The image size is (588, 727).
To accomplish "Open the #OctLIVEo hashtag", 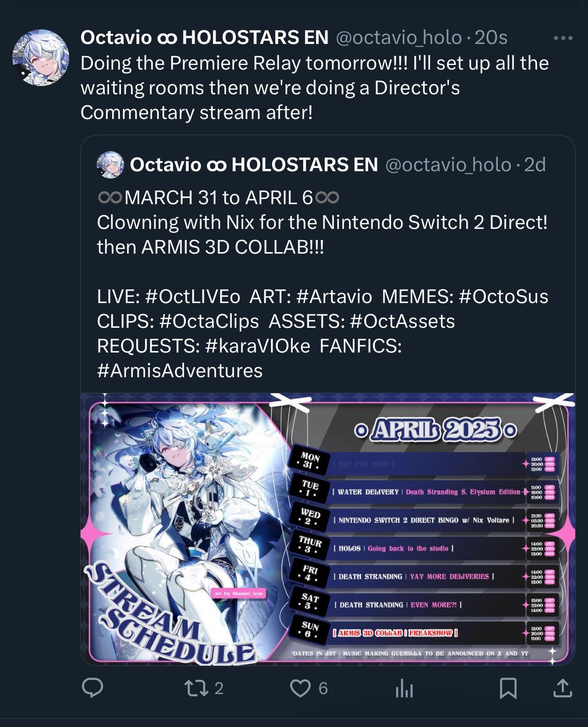I will point(193,297).
